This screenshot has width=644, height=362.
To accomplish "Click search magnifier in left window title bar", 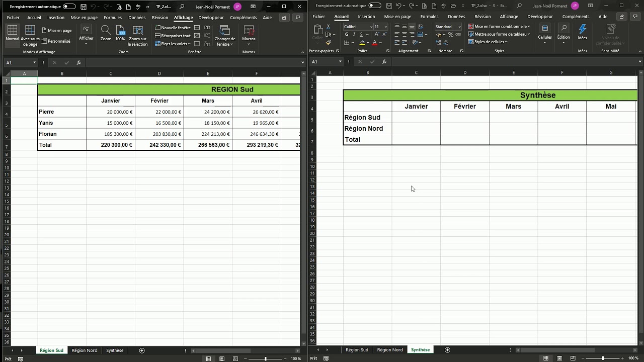I will pos(182,7).
